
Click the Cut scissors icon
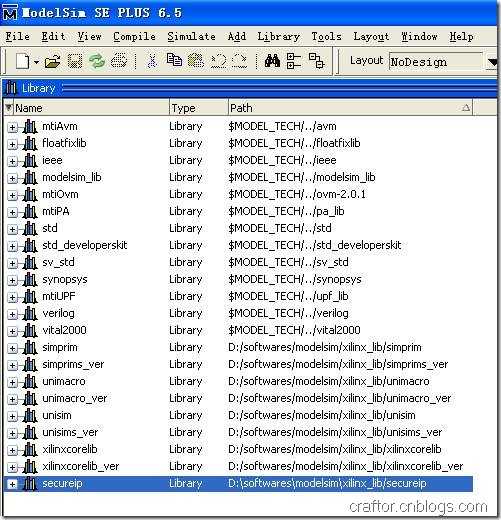tap(152, 61)
